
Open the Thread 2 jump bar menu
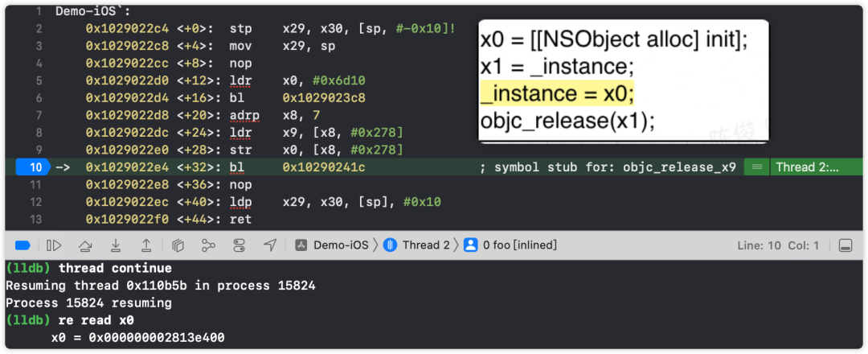[417, 245]
